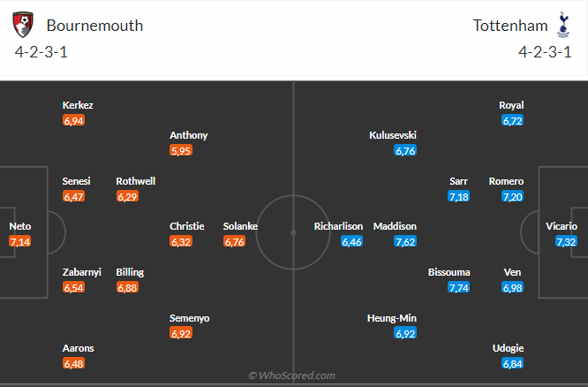Click player name Solanke

point(240,226)
